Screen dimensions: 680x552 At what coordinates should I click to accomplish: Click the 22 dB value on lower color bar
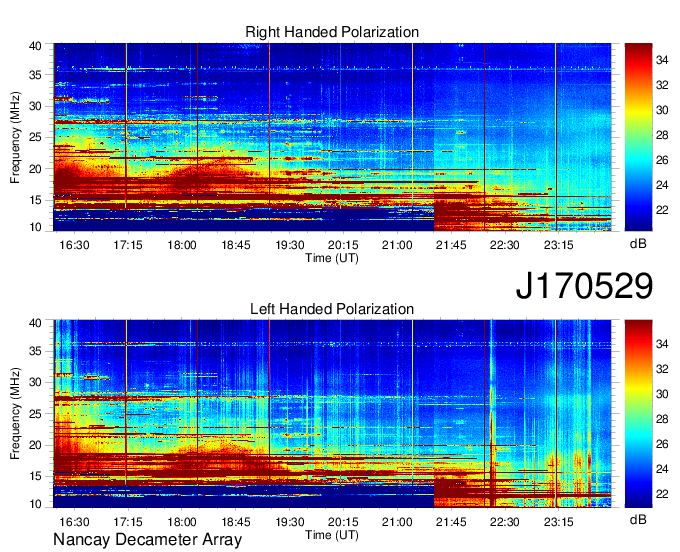[662, 494]
